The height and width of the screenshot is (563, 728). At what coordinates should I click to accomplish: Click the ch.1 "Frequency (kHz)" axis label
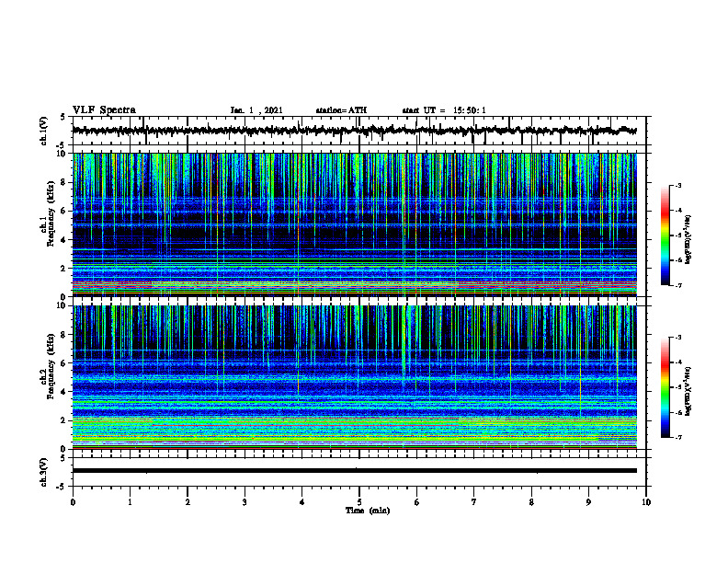tap(51, 213)
